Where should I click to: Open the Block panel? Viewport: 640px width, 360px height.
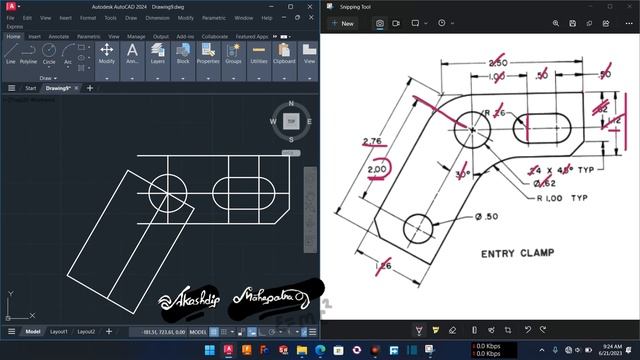183,60
